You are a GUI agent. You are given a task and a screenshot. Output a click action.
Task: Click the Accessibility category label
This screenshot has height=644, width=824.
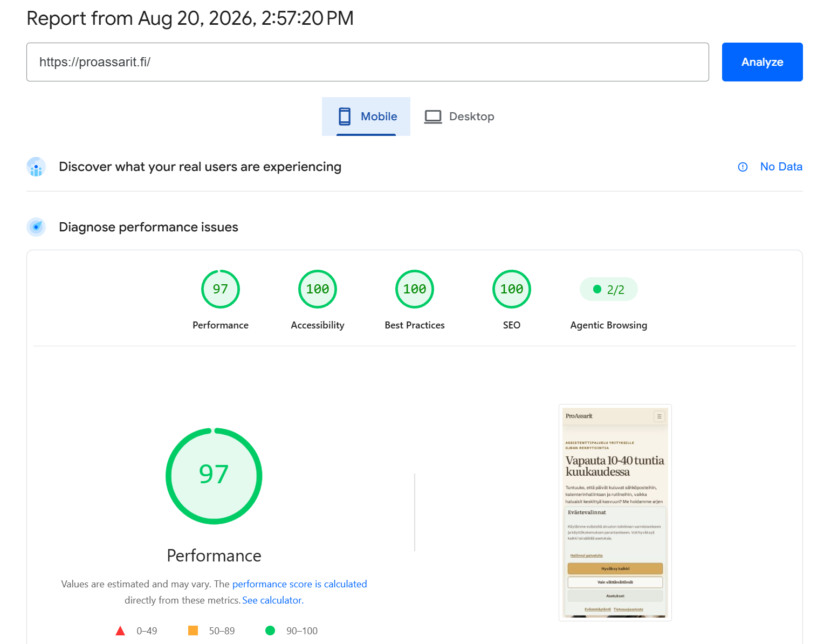318,325
